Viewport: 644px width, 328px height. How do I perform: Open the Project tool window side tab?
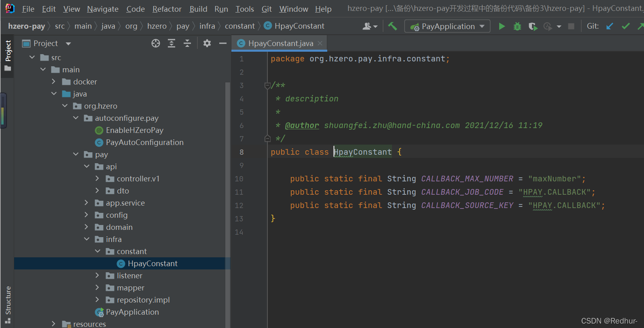pyautogui.click(x=8, y=55)
